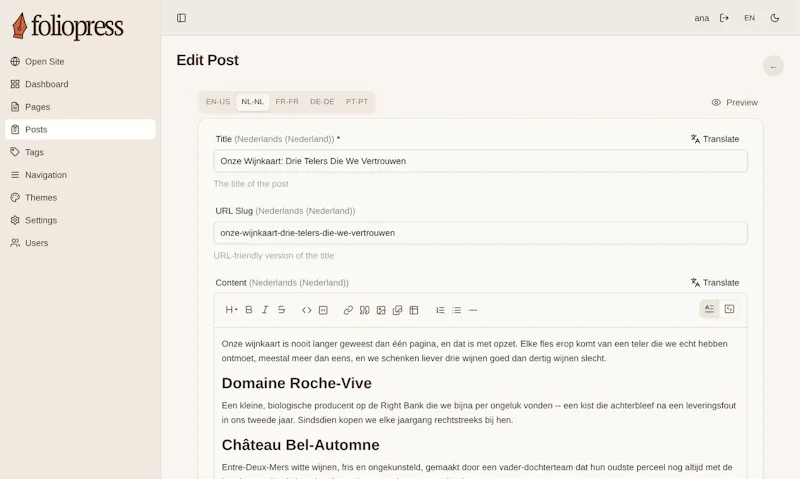Click the Preview button
This screenshot has width=800, height=479.
735,103
